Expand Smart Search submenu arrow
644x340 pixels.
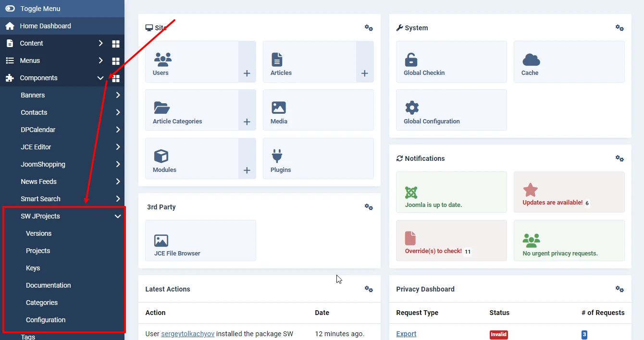(x=118, y=199)
